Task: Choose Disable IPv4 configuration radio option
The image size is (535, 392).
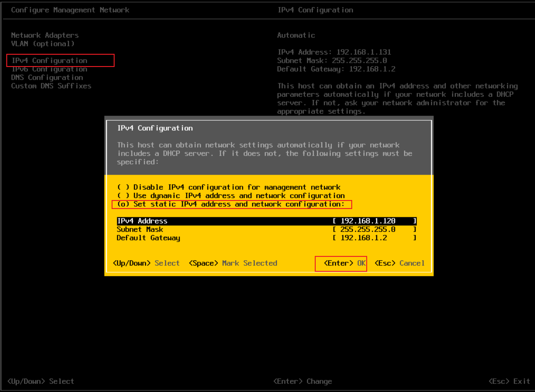Action: (229, 187)
